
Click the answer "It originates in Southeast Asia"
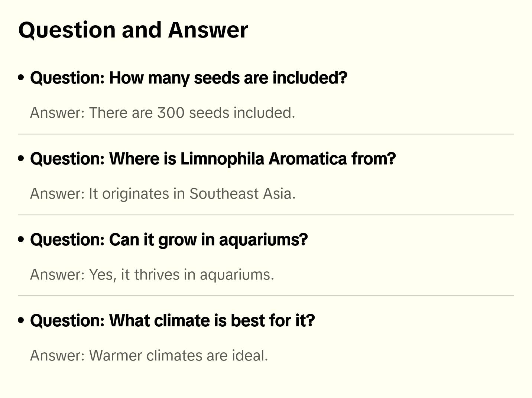click(x=163, y=194)
